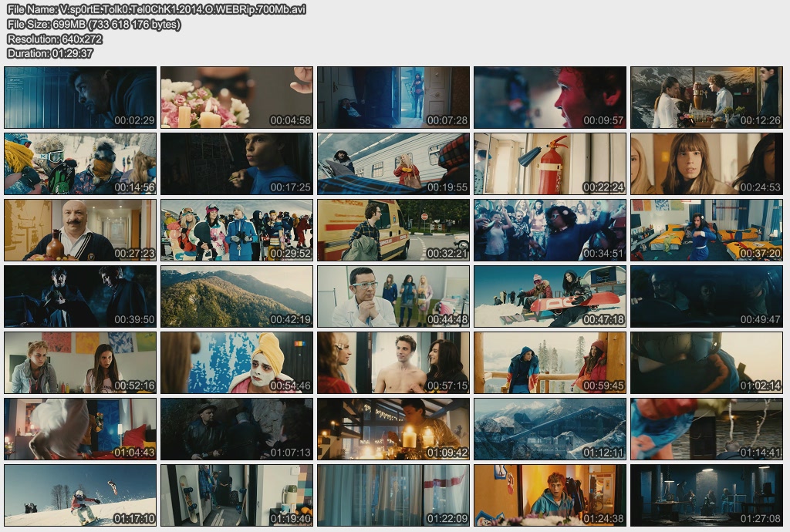
Task: Select the candlelit thumbnail at 01:09:42
Action: tap(393, 429)
